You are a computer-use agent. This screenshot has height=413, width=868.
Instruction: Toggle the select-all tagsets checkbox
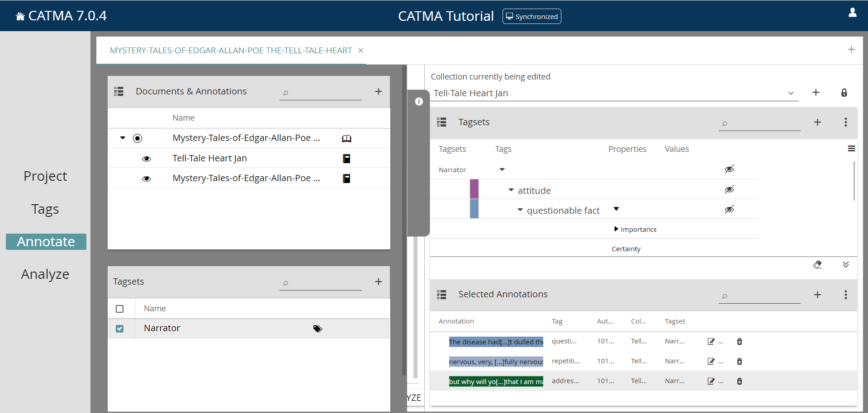click(119, 309)
